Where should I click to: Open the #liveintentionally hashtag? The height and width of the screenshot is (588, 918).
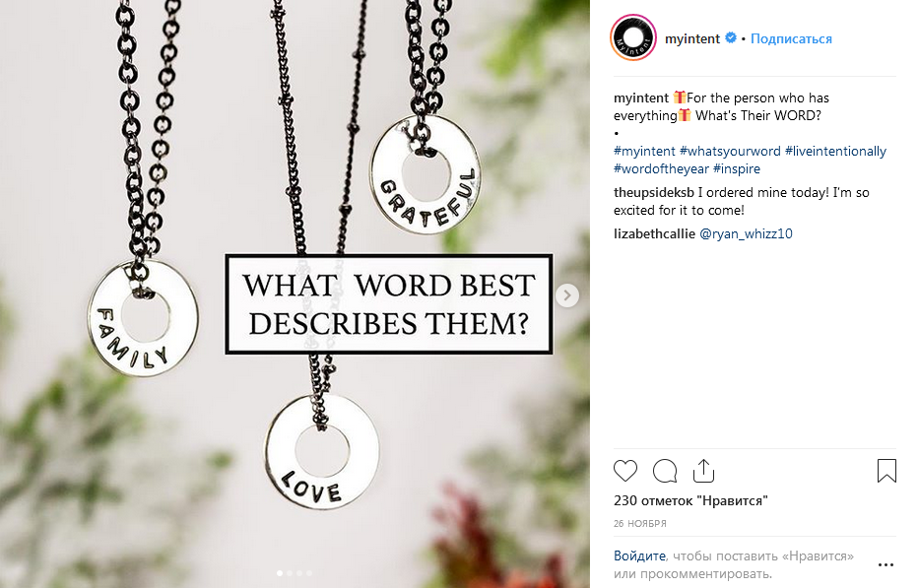pyautogui.click(x=835, y=151)
